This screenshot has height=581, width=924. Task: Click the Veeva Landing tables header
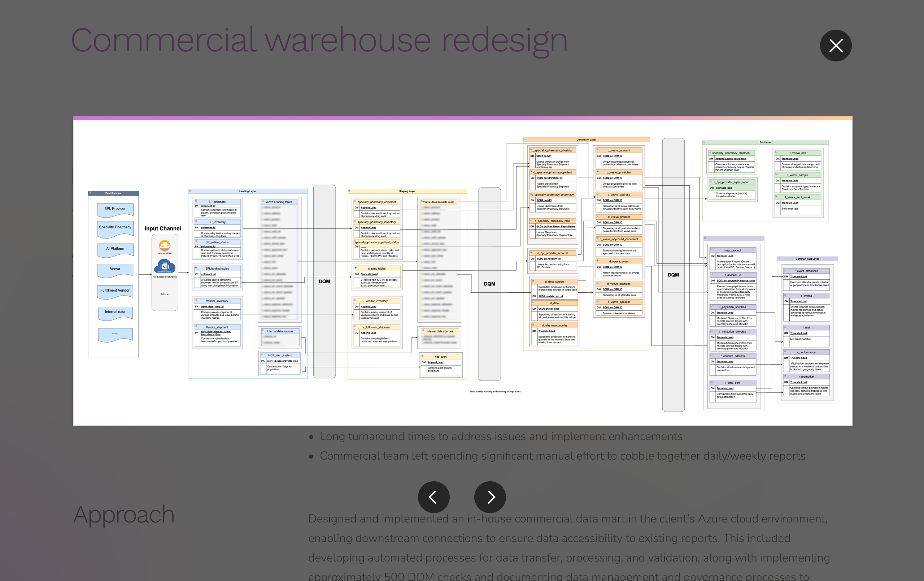[279, 202]
